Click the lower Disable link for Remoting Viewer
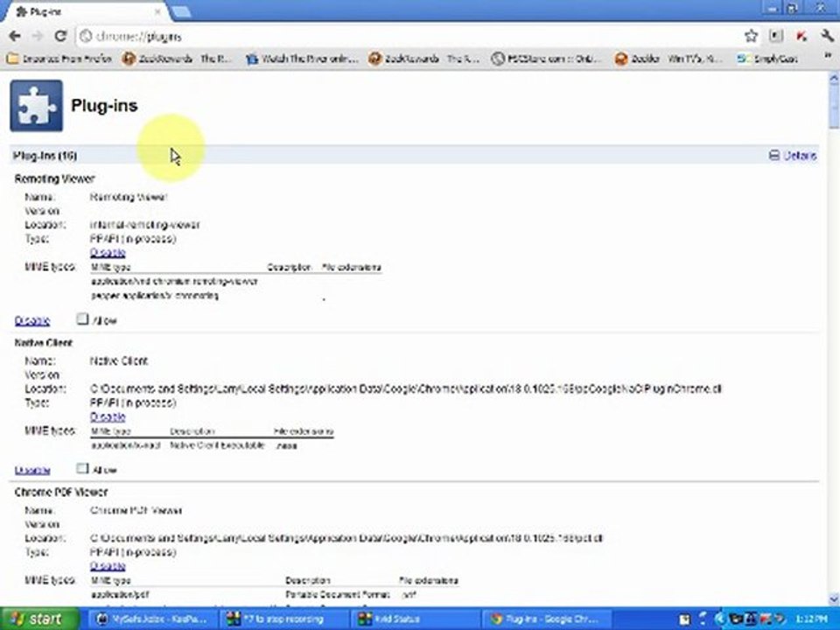This screenshot has height=630, width=840. point(32,320)
